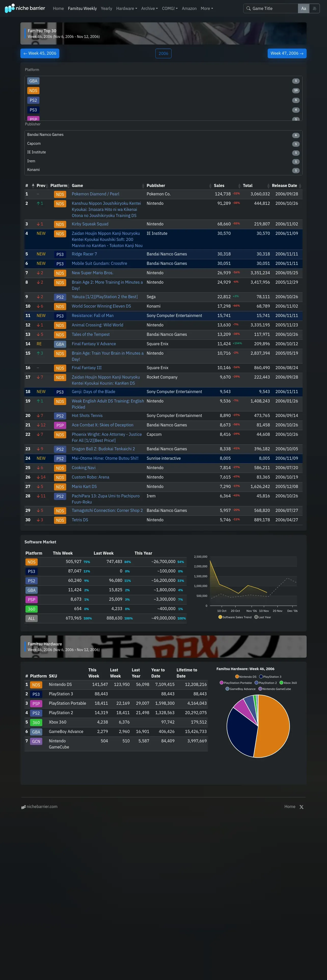
Task: Open the 2006 year button
Action: (163, 53)
